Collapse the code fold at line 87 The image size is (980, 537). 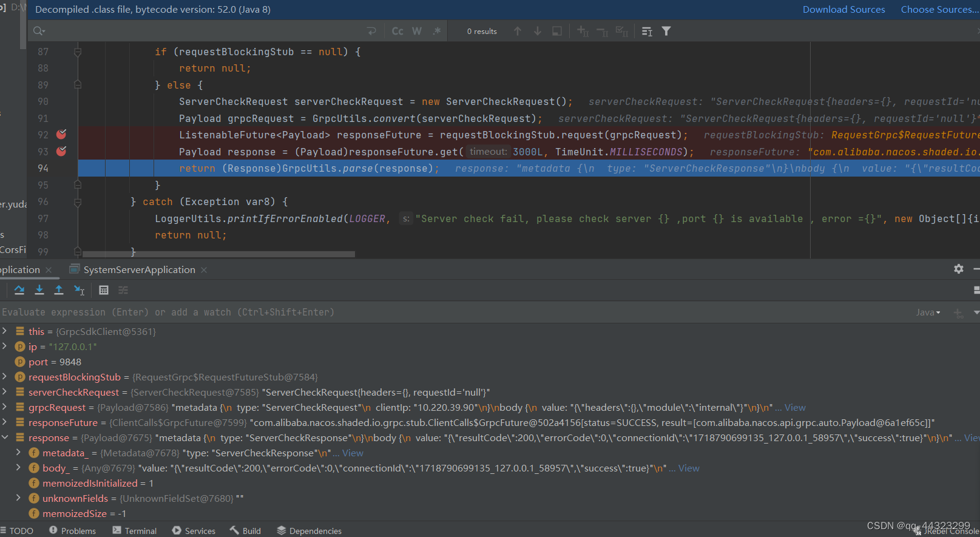pos(78,52)
